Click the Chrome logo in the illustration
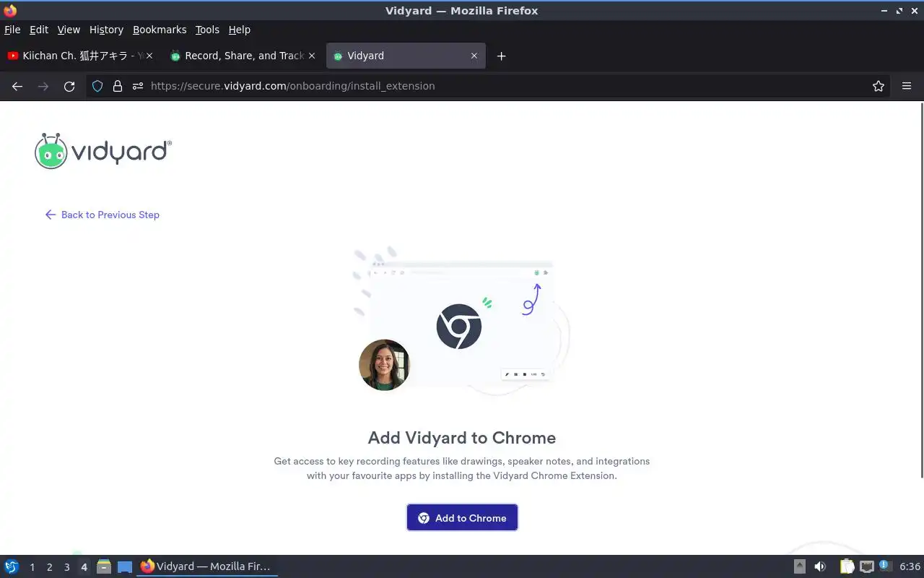This screenshot has width=924, height=578. pos(458,327)
